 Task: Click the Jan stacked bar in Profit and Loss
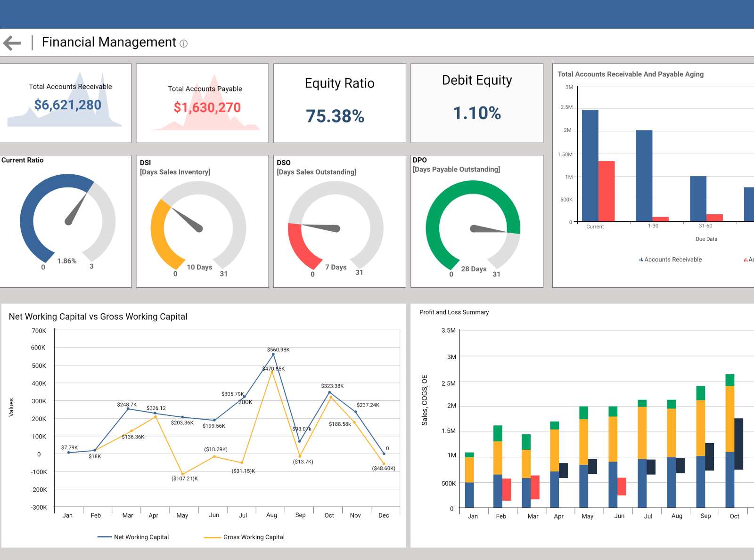(469, 480)
